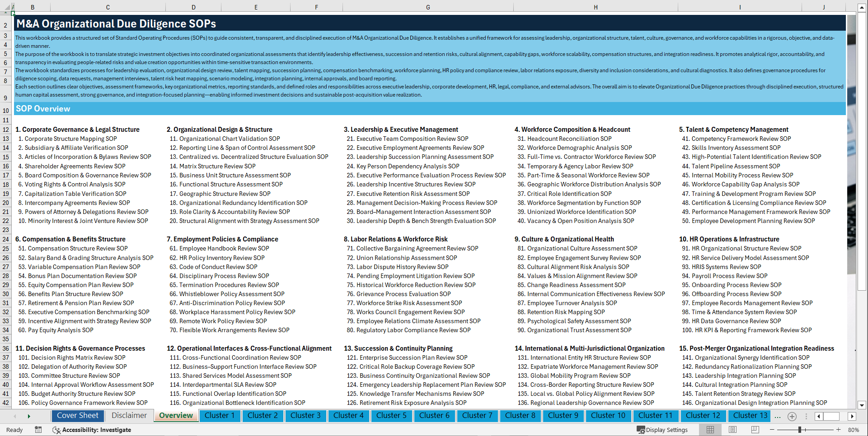Click the 80% zoom level indicator
The image size is (868, 436).
coord(854,429)
